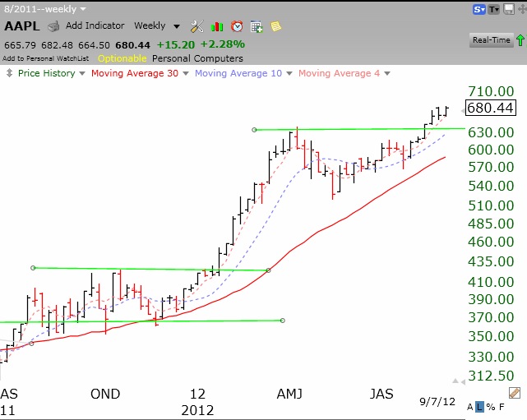Image resolution: width=527 pixels, height=420 pixels.
Task: Click the 710.00 price scale label
Action: (x=491, y=91)
